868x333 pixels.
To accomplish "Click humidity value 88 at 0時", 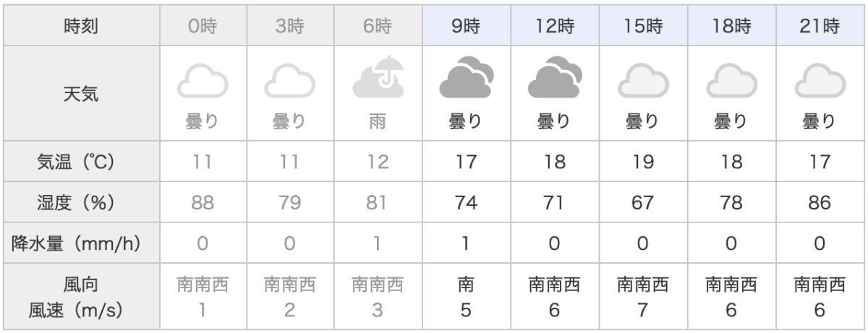I will 203,203.
